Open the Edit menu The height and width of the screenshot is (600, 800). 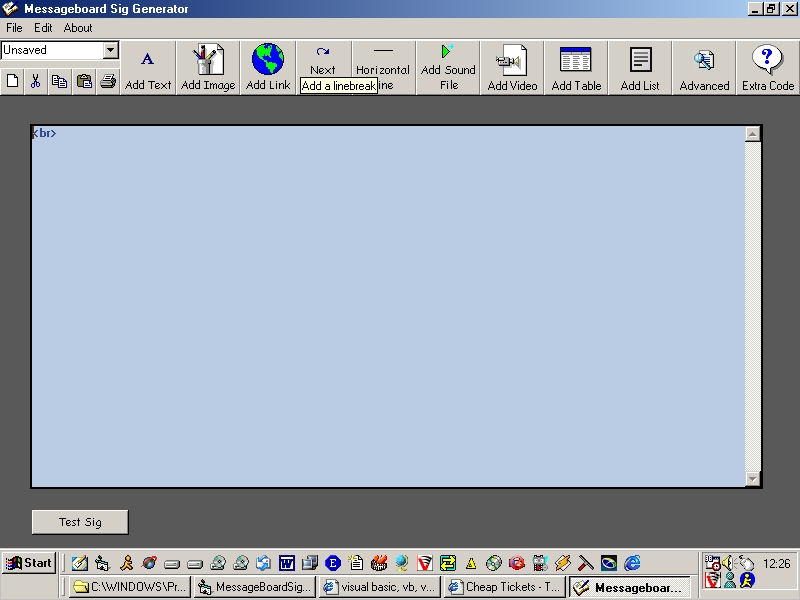click(43, 28)
